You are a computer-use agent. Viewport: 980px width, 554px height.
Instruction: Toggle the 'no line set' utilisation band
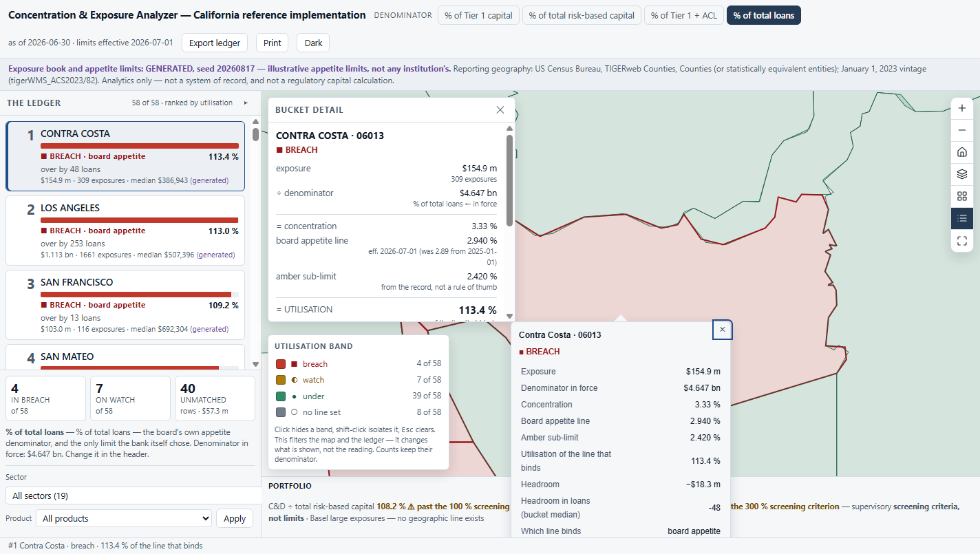(x=358, y=412)
